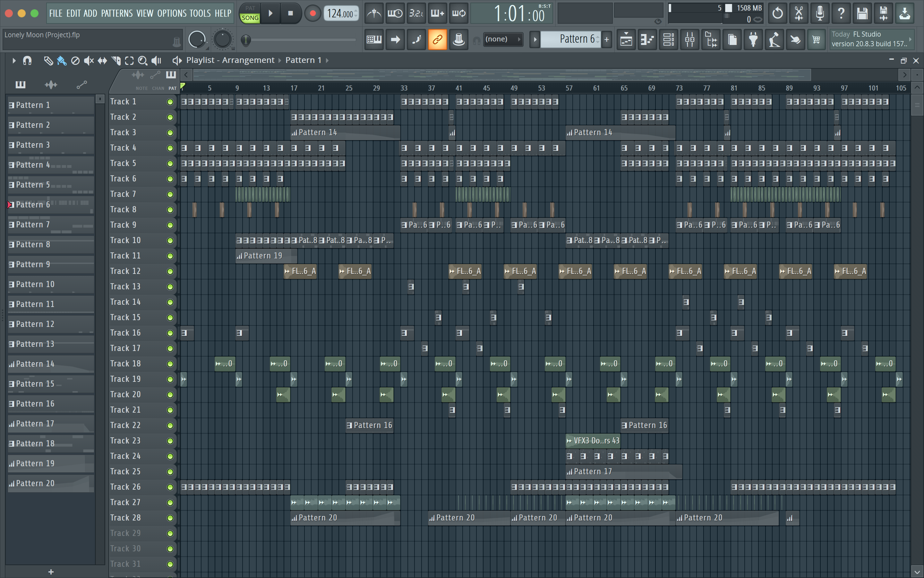Switch to SONG playback mode
This screenshot has height=578, width=924.
click(x=250, y=18)
